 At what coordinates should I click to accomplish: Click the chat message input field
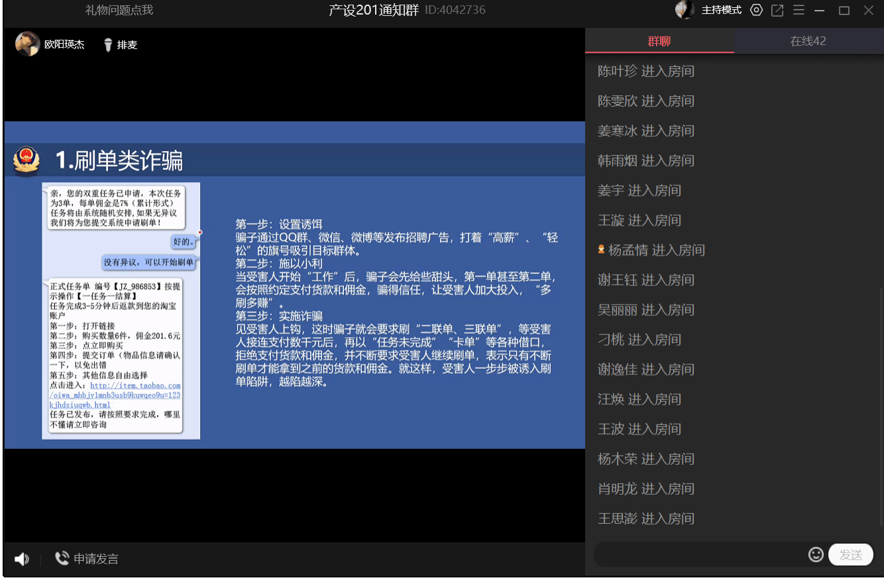699,555
